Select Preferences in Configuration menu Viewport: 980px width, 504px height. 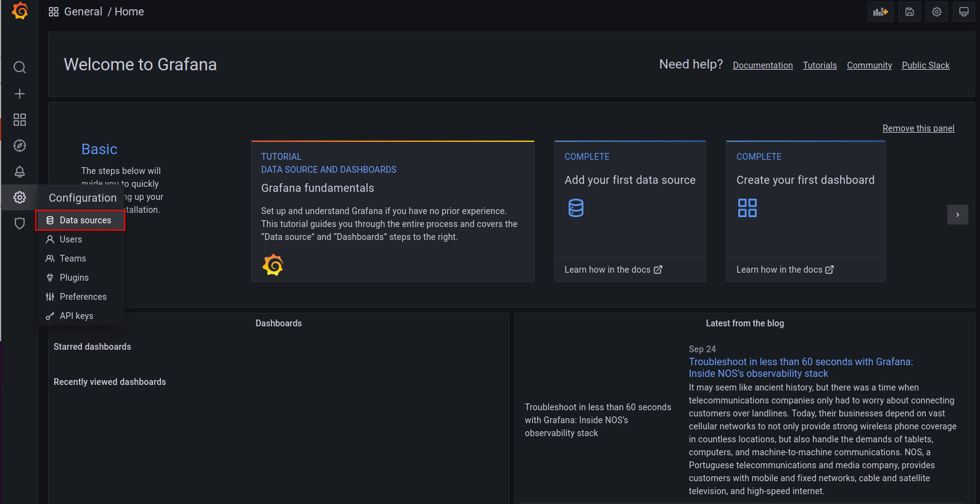[80, 297]
